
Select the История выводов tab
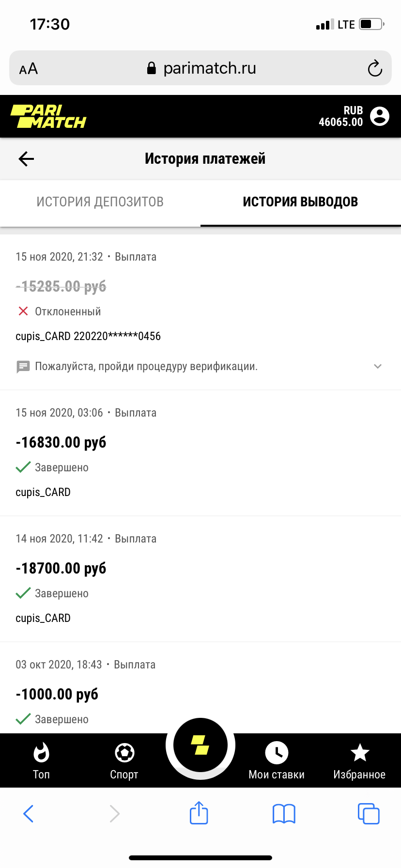click(300, 202)
